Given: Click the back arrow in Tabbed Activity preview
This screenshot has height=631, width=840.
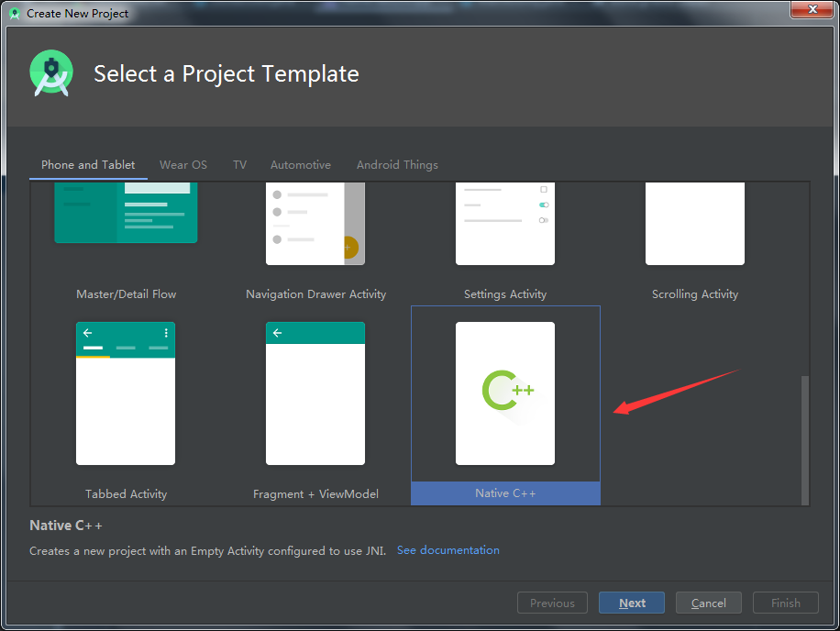Looking at the screenshot, I should [x=88, y=333].
